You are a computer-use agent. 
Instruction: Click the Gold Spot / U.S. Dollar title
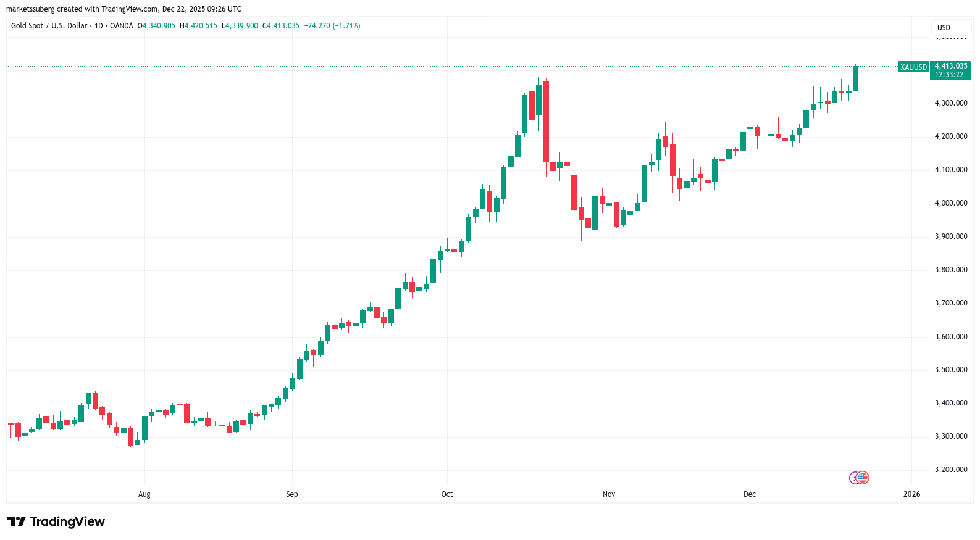pos(49,26)
